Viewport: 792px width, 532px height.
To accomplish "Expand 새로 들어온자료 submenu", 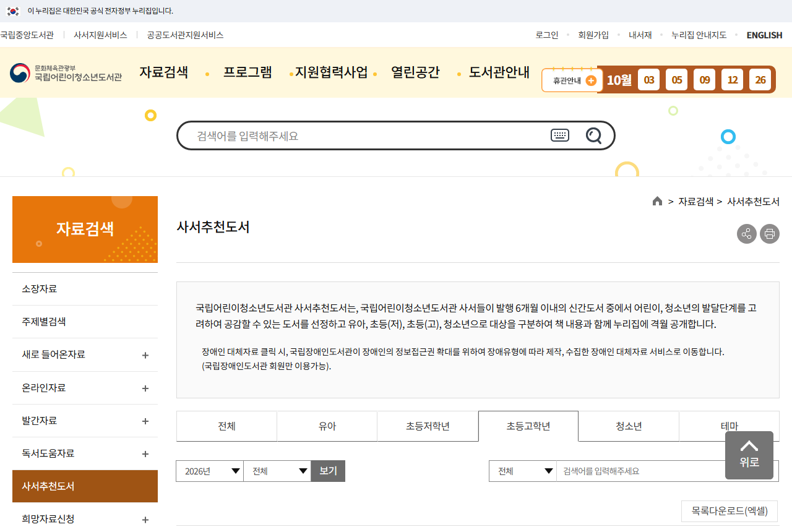I will click(145, 355).
